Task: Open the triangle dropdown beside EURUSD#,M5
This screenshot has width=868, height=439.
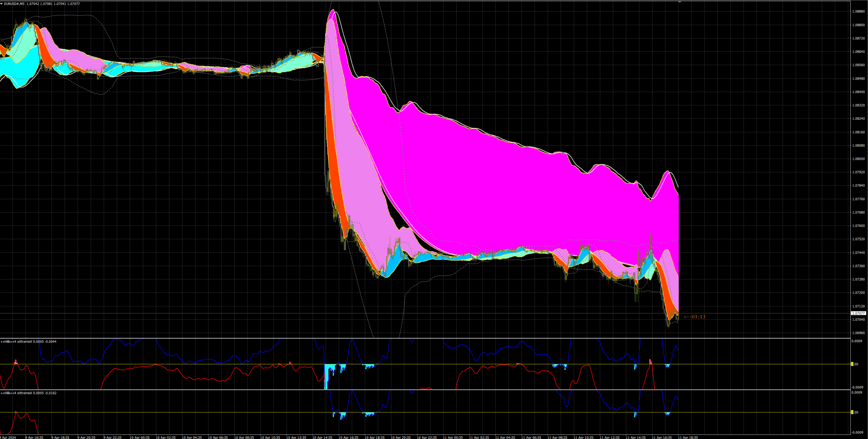Action: tap(2, 4)
